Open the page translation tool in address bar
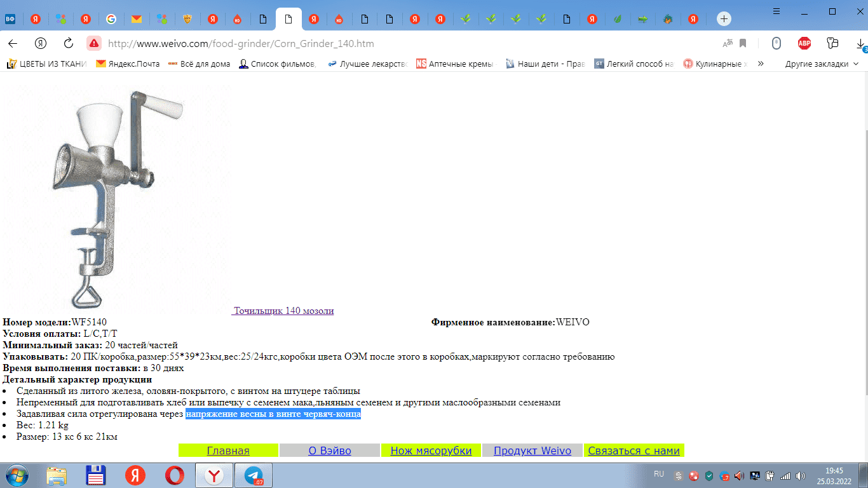 pyautogui.click(x=728, y=43)
